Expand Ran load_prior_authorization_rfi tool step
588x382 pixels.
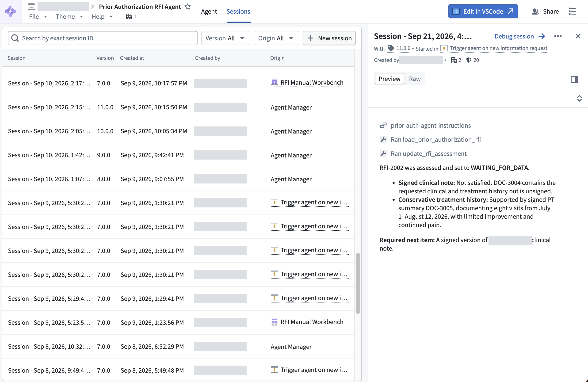click(430, 139)
